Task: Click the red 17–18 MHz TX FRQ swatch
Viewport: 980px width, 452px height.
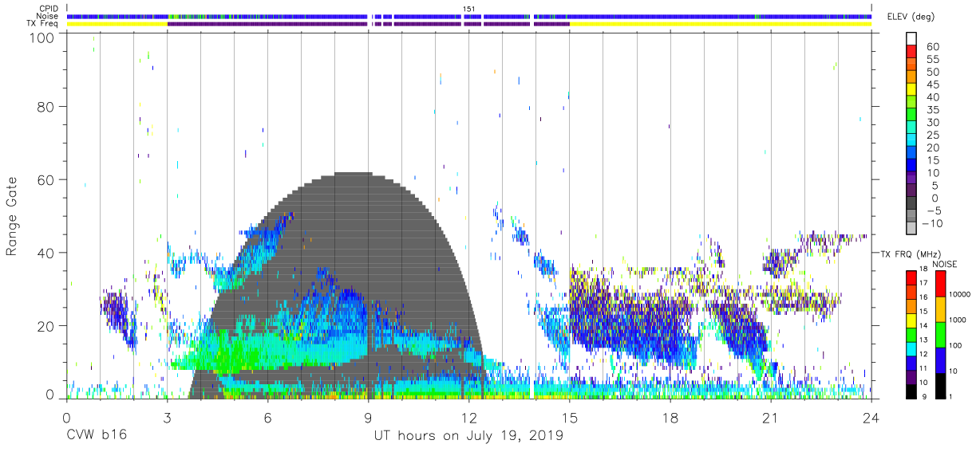Action: [x=911, y=277]
